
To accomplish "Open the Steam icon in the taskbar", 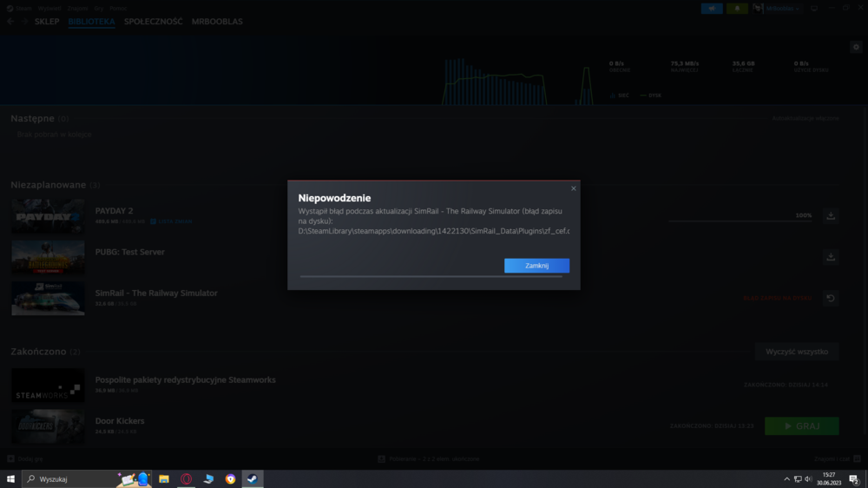I will click(252, 478).
